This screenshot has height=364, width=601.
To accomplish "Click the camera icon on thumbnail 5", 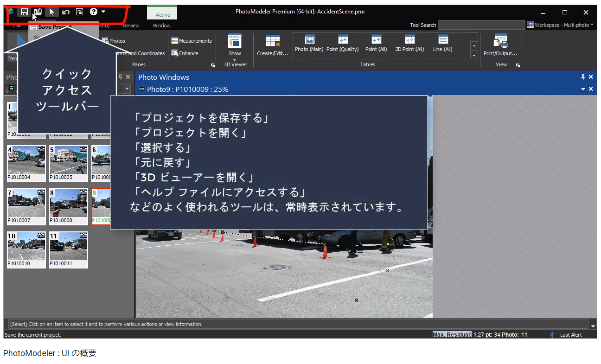I will click(83, 150).
